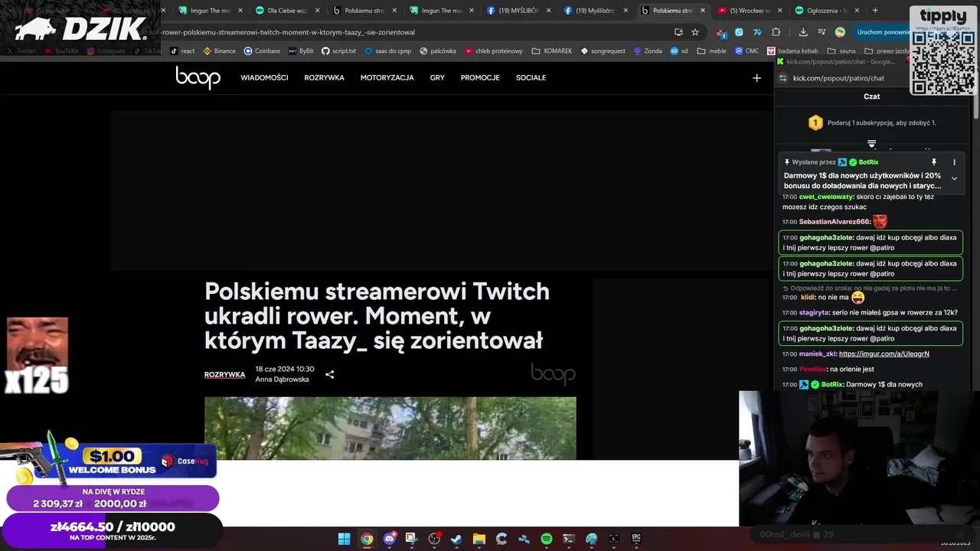
Task: Open the 'saas do cpnp' bookmark
Action: point(387,51)
